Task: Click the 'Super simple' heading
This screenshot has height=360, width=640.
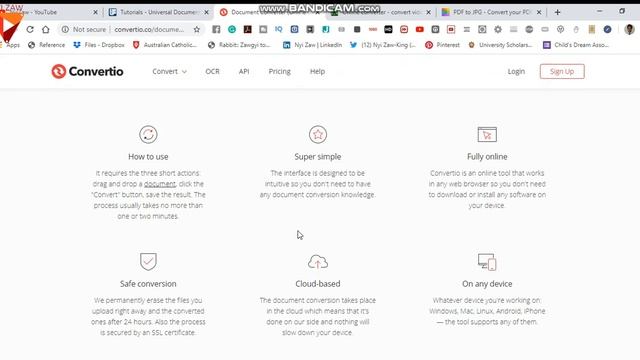Action: 318,157
